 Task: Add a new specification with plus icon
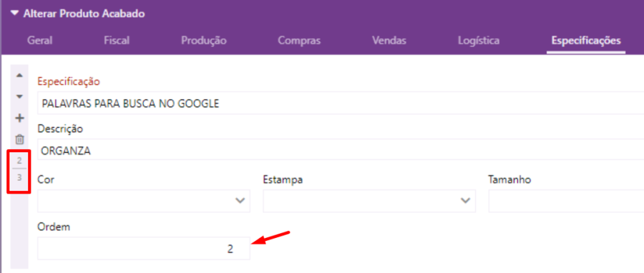(19, 119)
